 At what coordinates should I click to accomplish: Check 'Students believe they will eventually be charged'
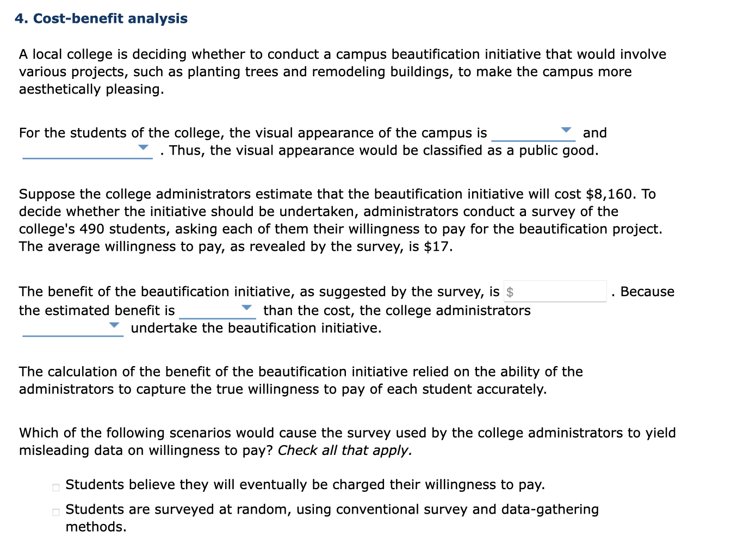pyautogui.click(x=55, y=487)
